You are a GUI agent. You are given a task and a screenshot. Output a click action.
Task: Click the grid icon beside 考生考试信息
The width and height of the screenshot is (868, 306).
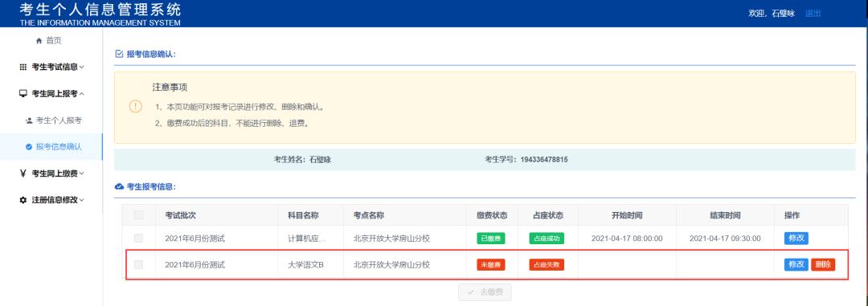coord(23,67)
